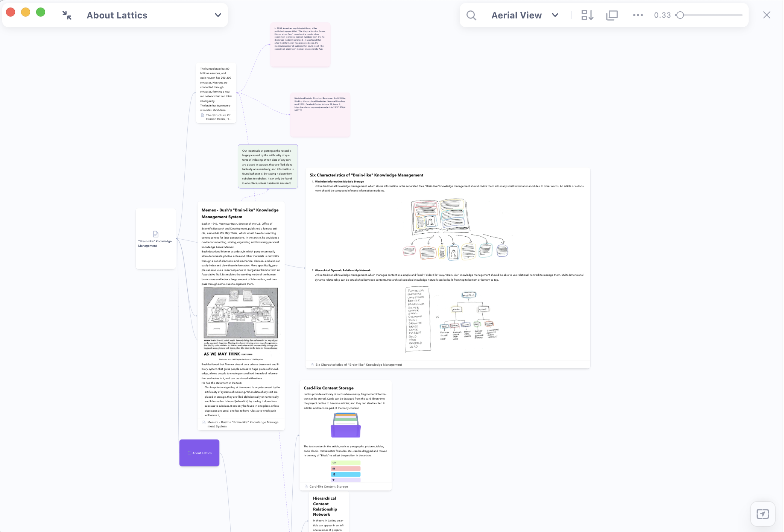The height and width of the screenshot is (532, 784).
Task: Click the macOS yellow minimize button
Action: point(26,12)
